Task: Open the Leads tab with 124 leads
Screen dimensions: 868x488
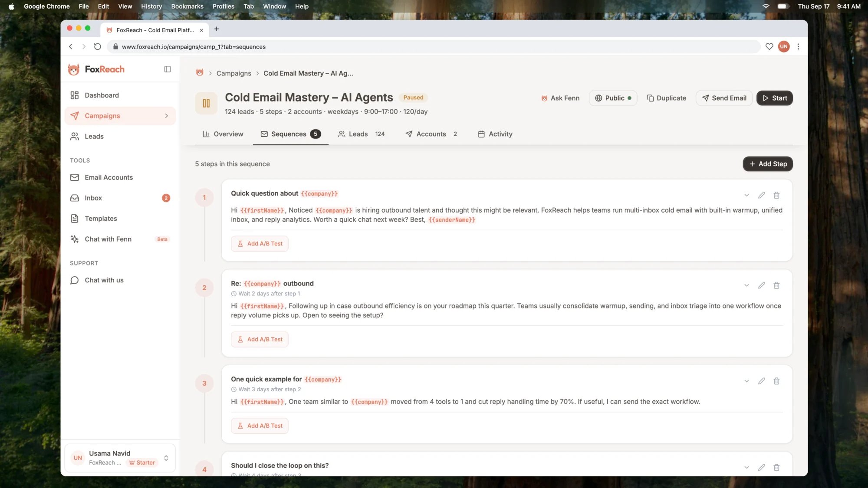Action: coord(361,134)
